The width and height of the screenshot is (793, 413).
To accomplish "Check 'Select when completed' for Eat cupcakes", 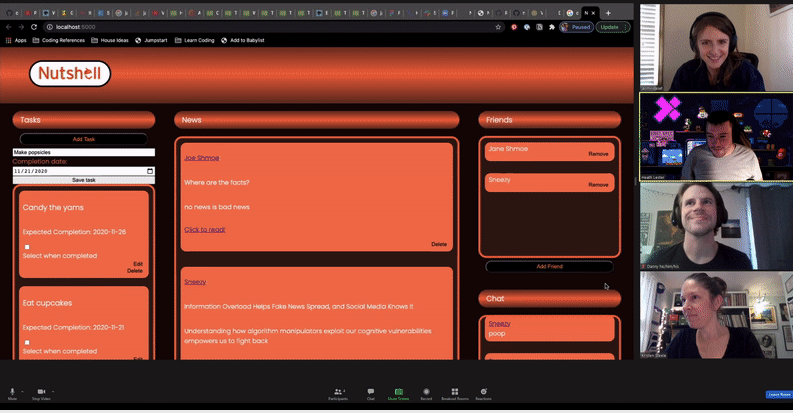I will click(27, 342).
